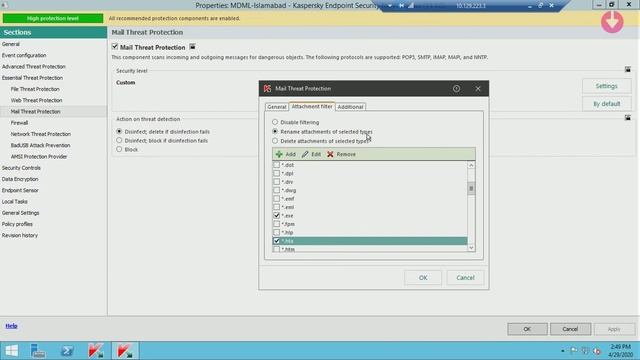Click scroll up arrow of file types list
640x360 pixels.
click(471, 165)
